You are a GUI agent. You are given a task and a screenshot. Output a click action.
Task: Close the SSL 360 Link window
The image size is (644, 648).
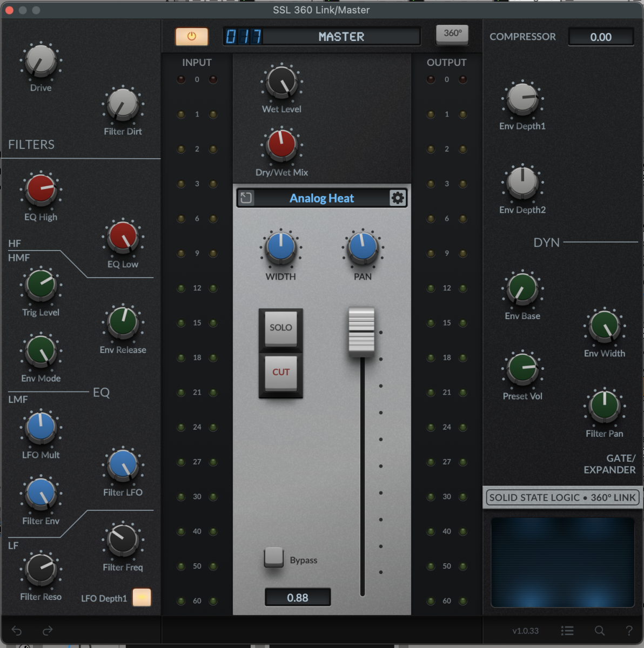click(9, 10)
